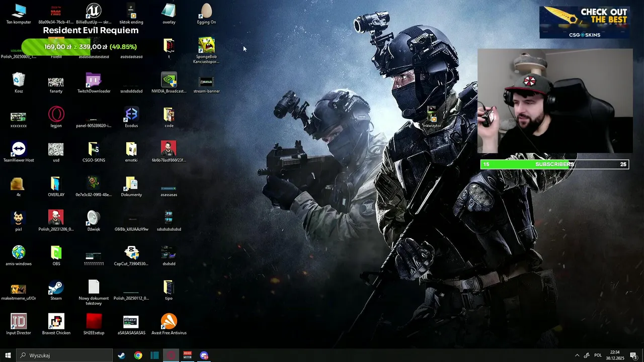Open Voicemeeter from the taskbar

click(x=188, y=355)
